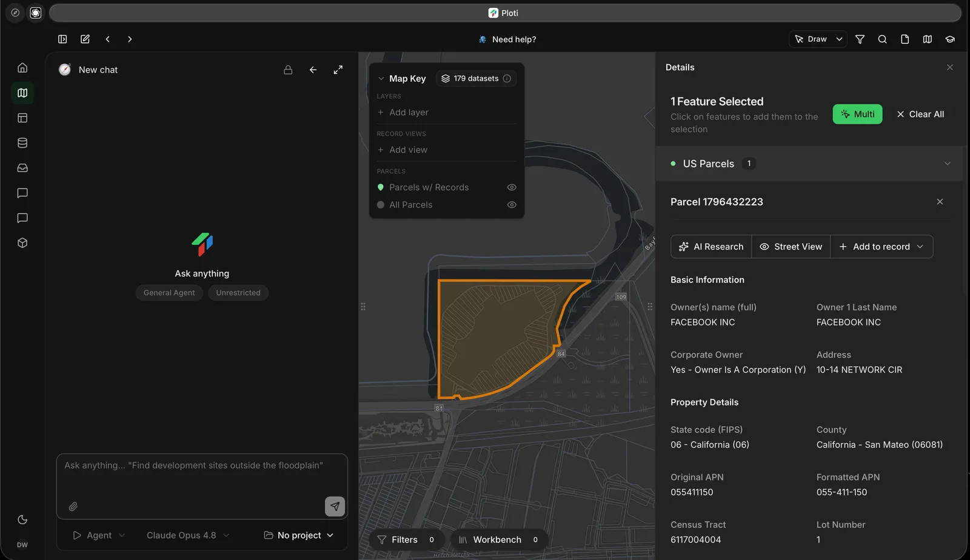Start AI Research for the parcel
This screenshot has width=970, height=560.
pos(711,247)
